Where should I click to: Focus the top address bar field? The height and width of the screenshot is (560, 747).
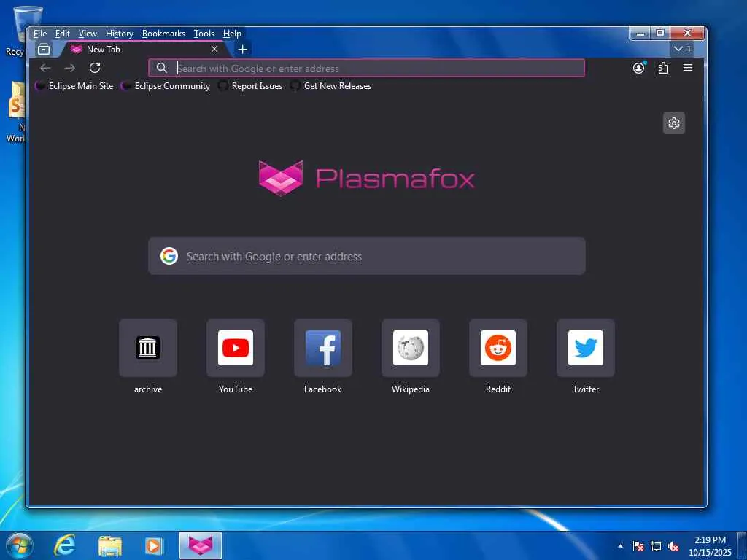coord(366,68)
